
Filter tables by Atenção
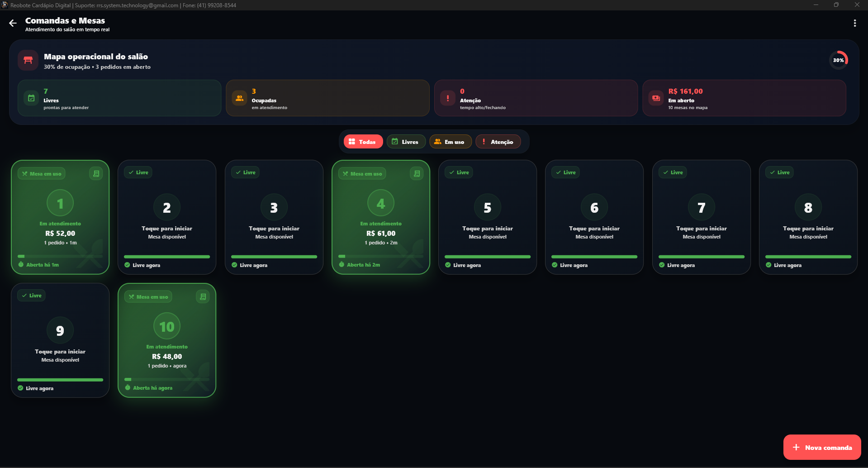[x=498, y=142]
